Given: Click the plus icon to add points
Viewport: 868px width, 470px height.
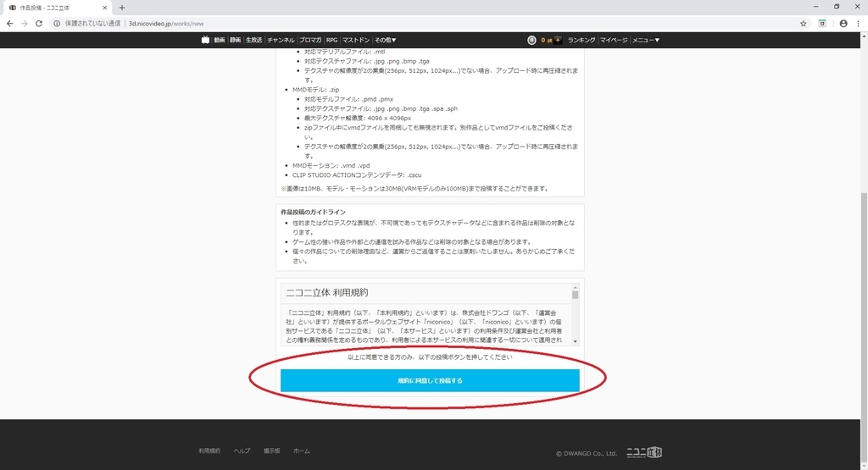Looking at the screenshot, I should tap(558, 40).
